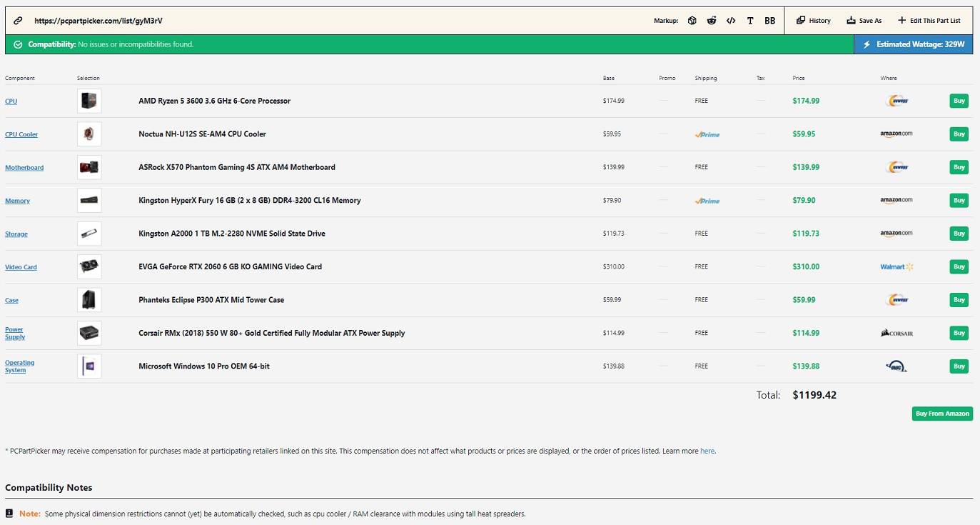Open ASRock X570 Phantom Gaming 4S name
The height and width of the screenshot is (525, 980).
tap(237, 167)
